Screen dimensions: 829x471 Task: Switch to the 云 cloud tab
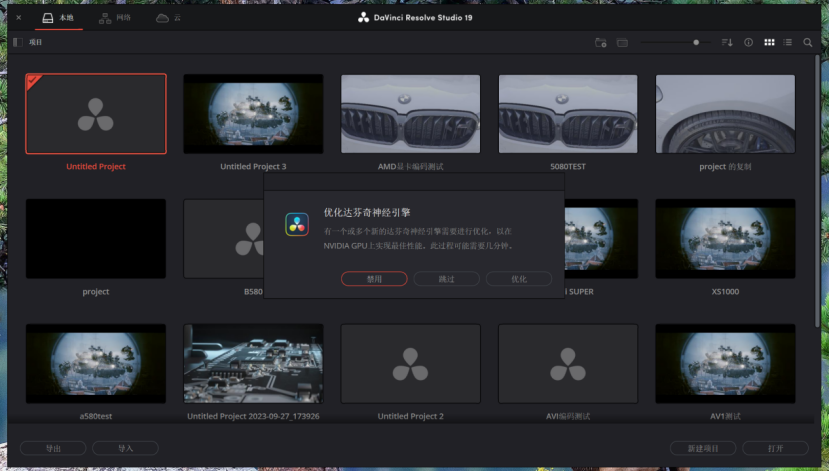pyautogui.click(x=168, y=18)
